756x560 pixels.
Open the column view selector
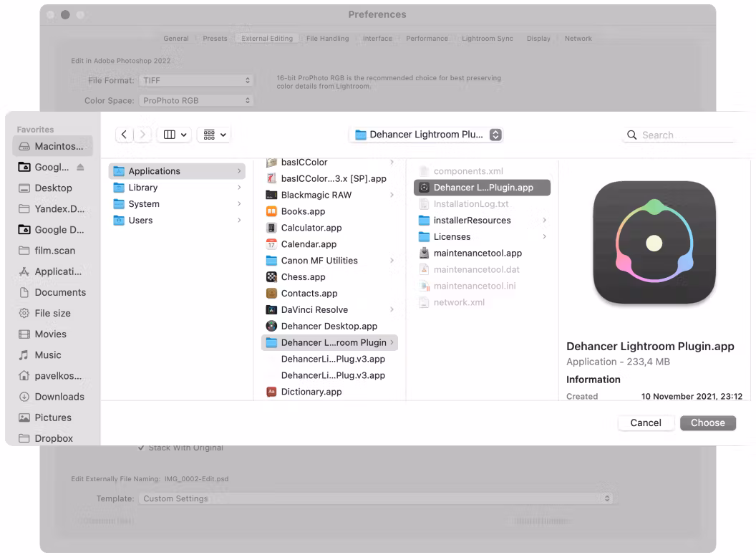click(x=175, y=135)
